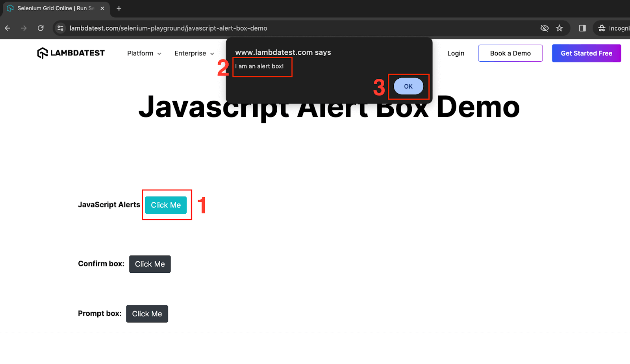Click the Incognito profile icon
Screen dimensions: 630x364
click(x=602, y=28)
